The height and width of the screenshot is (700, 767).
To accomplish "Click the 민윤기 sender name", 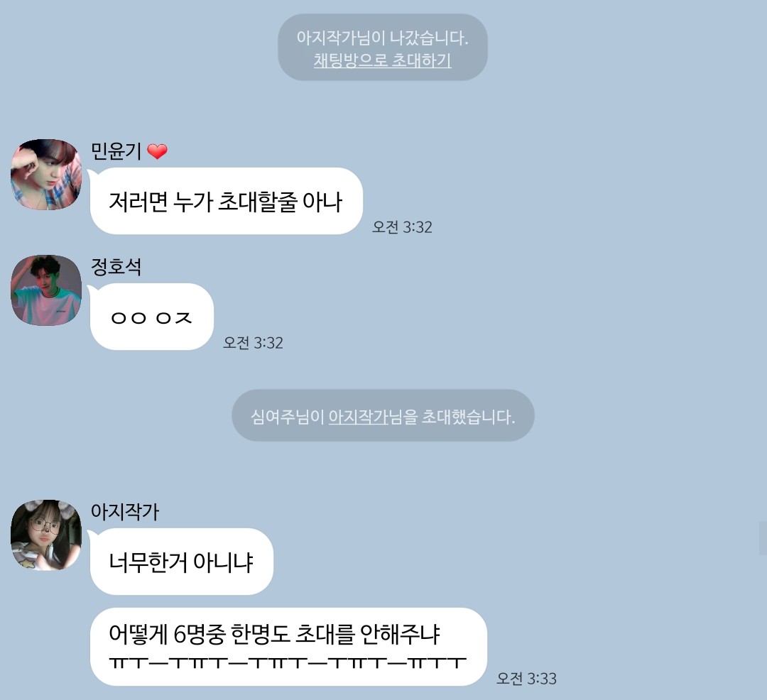I will coord(116,151).
